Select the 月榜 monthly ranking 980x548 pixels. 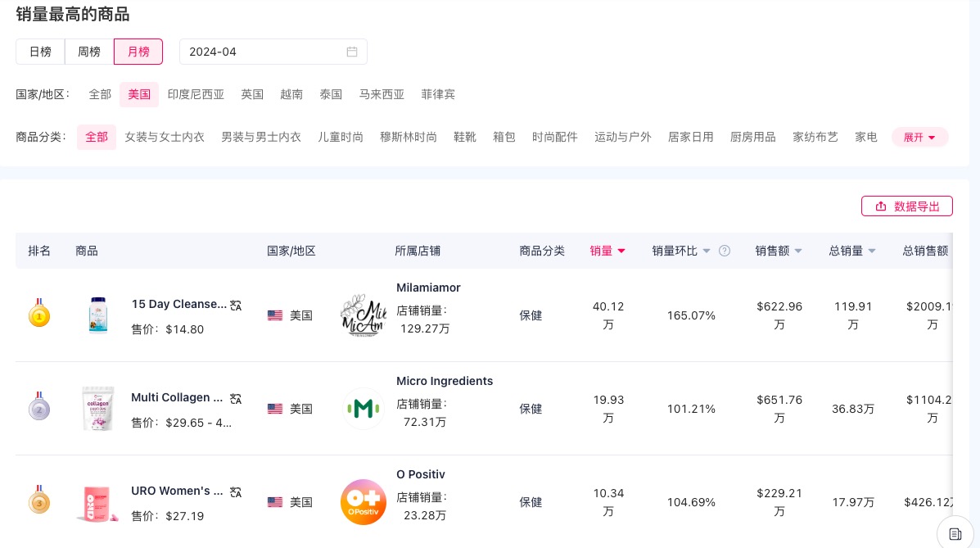click(x=138, y=52)
